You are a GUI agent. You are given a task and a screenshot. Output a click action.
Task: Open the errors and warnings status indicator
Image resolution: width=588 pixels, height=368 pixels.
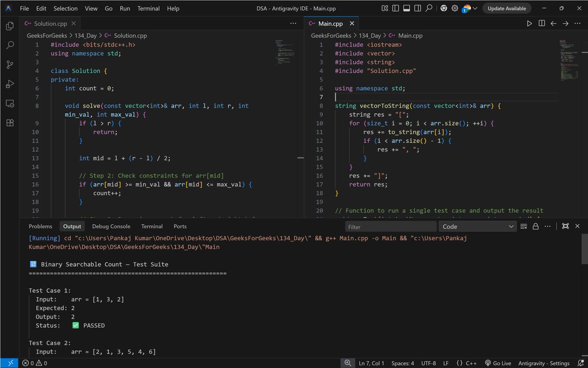click(35, 363)
